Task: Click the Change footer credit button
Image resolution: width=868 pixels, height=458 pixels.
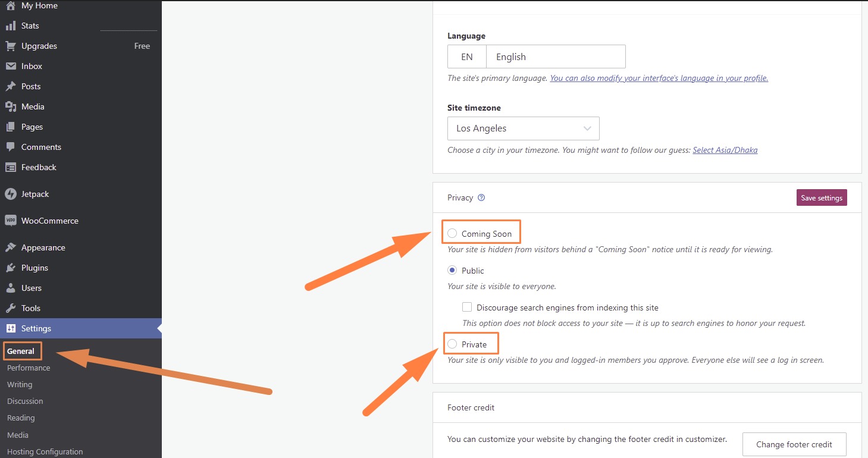Action: 794,444
